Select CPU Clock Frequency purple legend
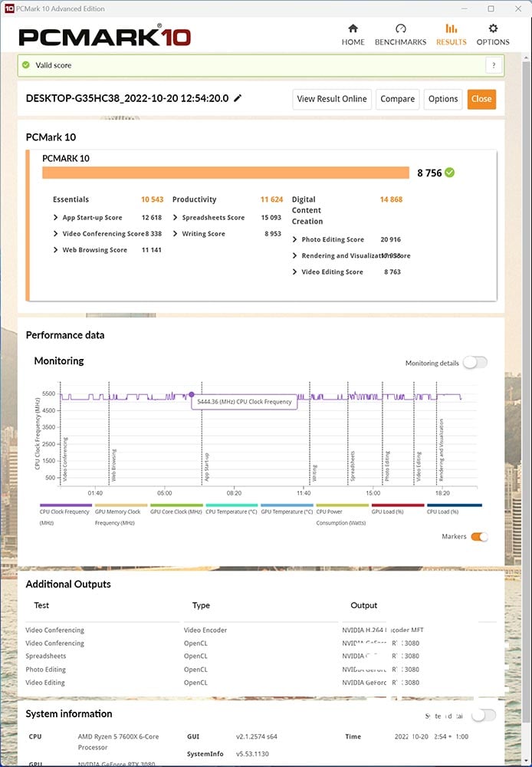 click(x=65, y=514)
